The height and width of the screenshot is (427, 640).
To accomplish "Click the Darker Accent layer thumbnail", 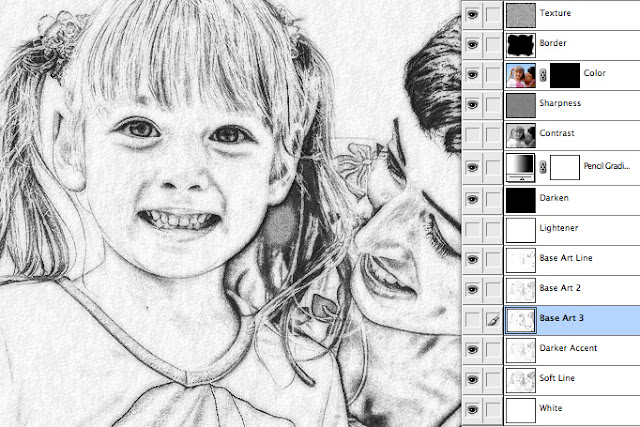I will (x=521, y=351).
